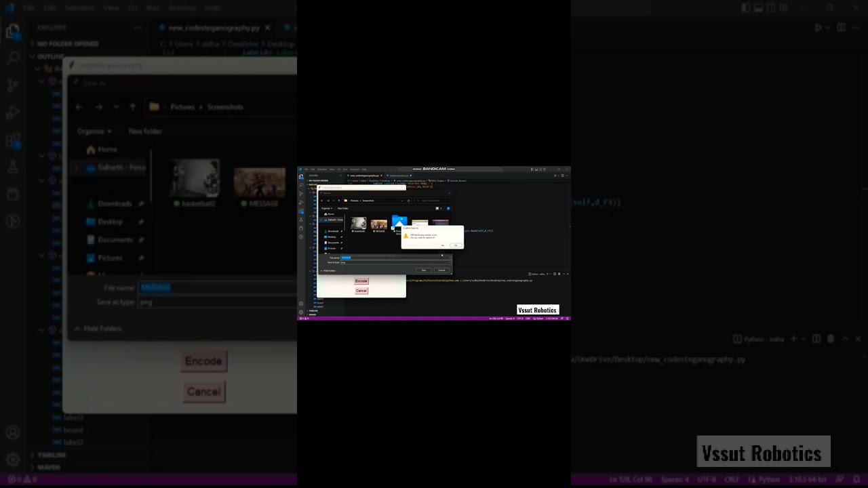This screenshot has width=868, height=488.
Task: Open the Search view in the activity bar
Action: pos(301,185)
